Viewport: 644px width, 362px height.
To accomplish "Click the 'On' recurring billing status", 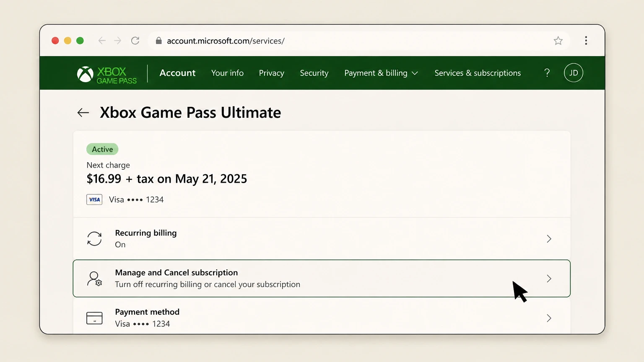I will pyautogui.click(x=120, y=245).
